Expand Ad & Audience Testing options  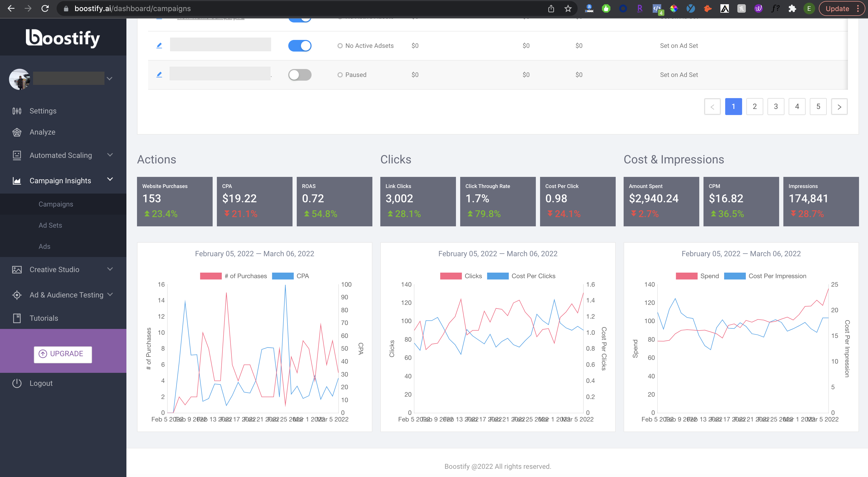110,294
